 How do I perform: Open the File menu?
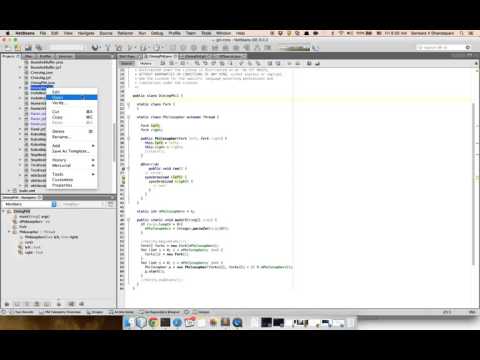pyautogui.click(x=43, y=33)
